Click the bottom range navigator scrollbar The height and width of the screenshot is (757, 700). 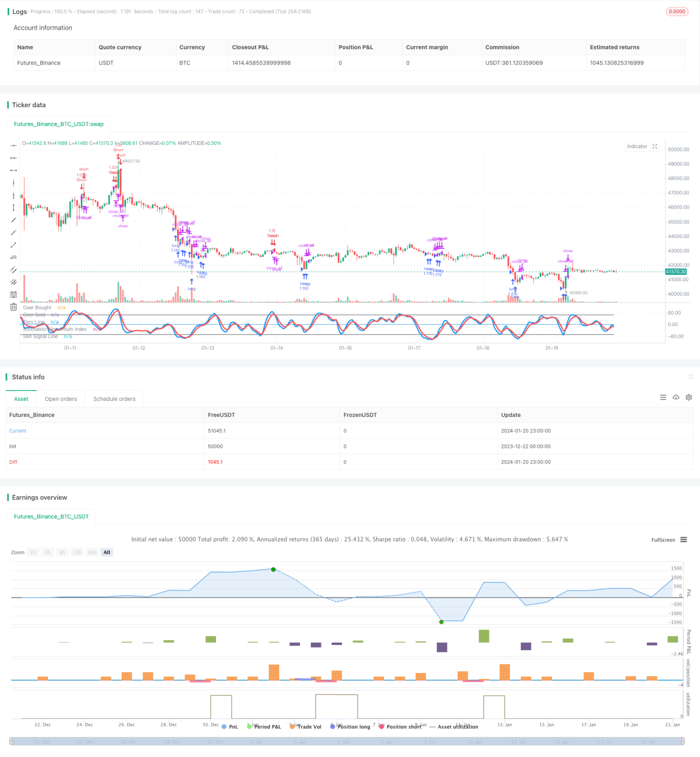(x=347, y=741)
